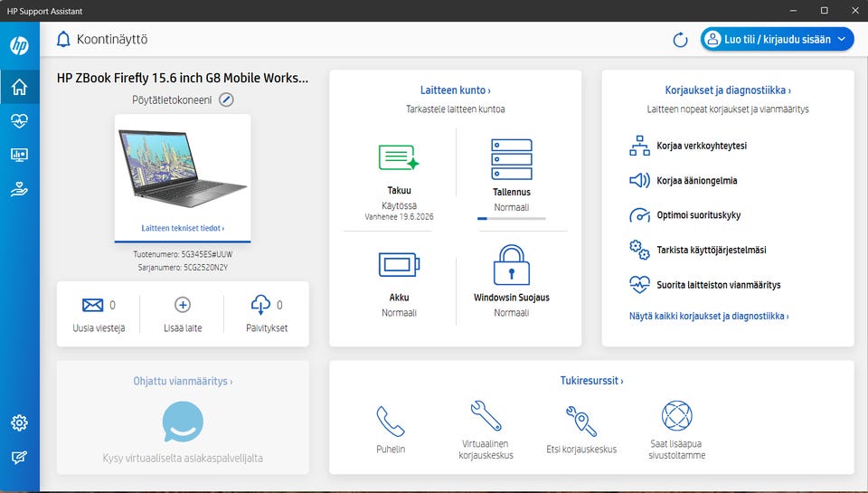Click Näytä kaikki korjaukset ja diagnostiikka
Image resolution: width=868 pixels, height=493 pixels.
coord(709,317)
